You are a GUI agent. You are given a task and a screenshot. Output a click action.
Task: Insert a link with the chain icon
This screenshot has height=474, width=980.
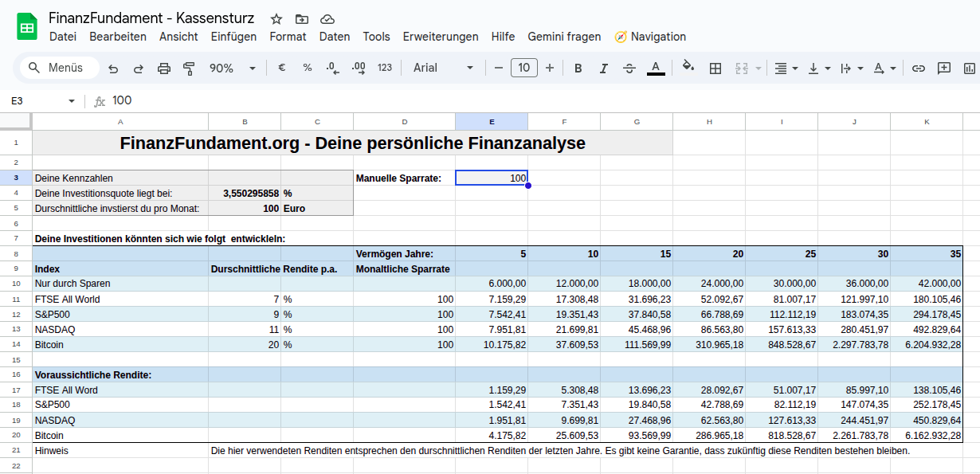[919, 69]
